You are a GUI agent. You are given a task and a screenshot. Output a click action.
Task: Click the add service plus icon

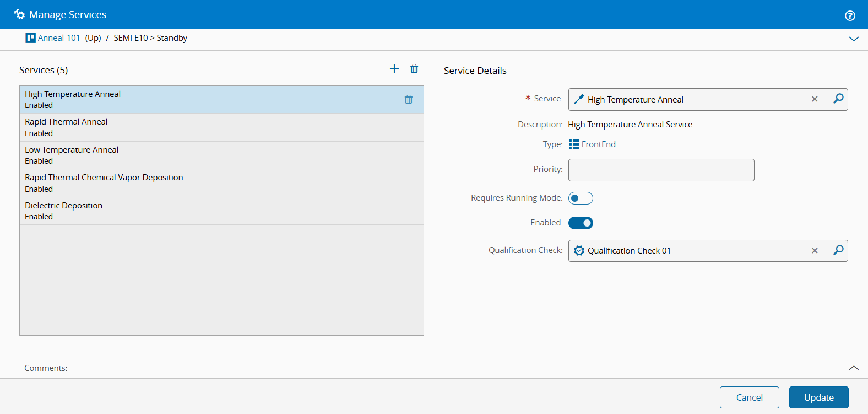(x=394, y=68)
